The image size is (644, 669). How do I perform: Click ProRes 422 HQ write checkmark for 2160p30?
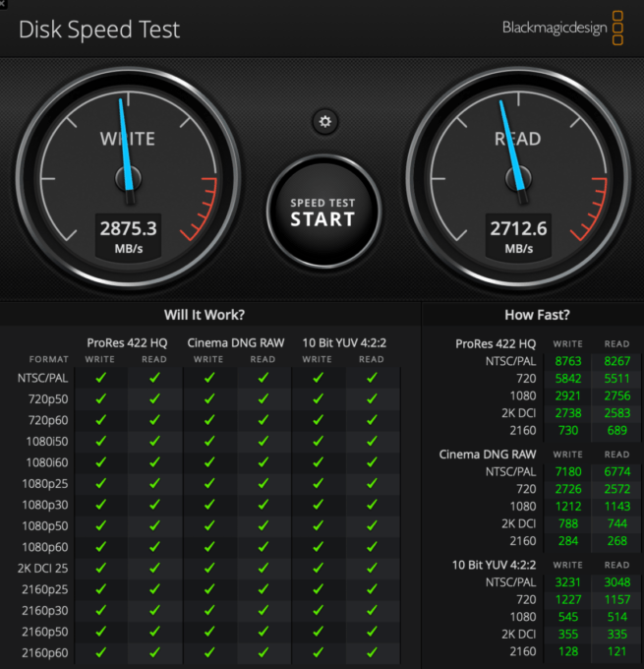[x=100, y=610]
